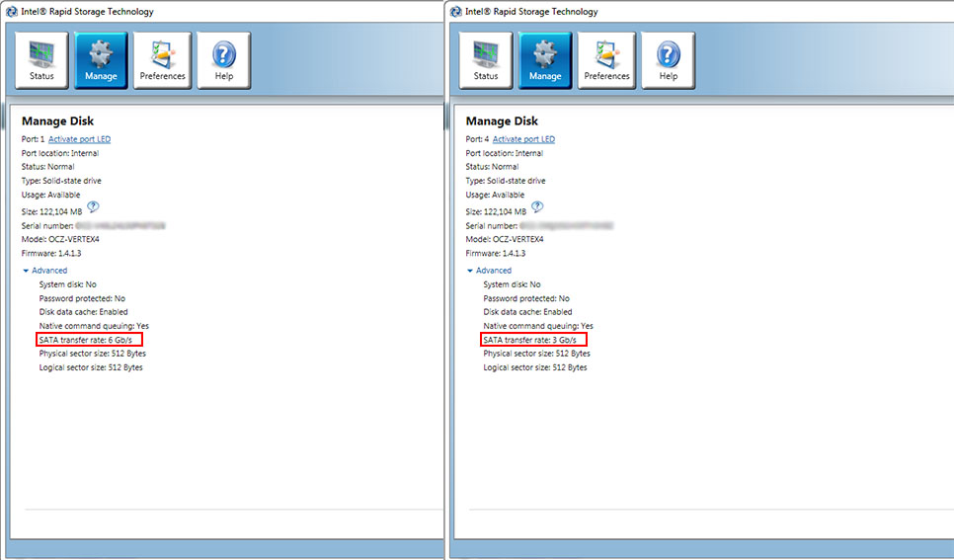954x560 pixels.
Task: Click blurred serial number in left window
Action: (120, 226)
